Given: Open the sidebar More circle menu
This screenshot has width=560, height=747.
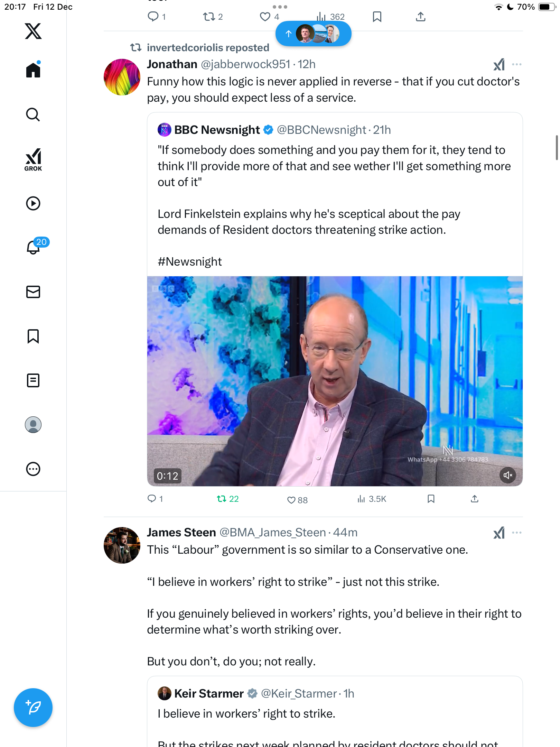Looking at the screenshot, I should pos(33,469).
